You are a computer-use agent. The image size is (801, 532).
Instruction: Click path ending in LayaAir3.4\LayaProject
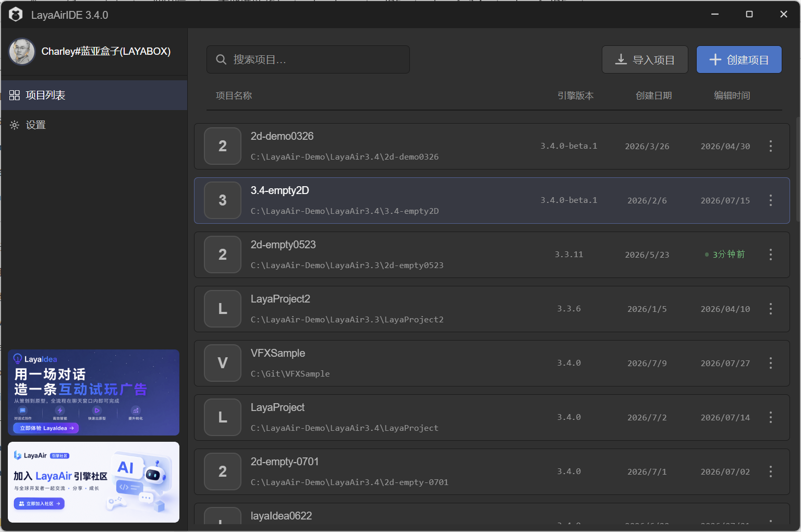pyautogui.click(x=345, y=428)
